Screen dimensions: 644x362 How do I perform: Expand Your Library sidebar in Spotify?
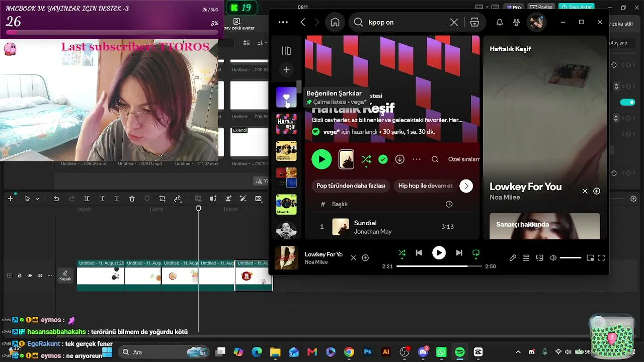point(286,51)
